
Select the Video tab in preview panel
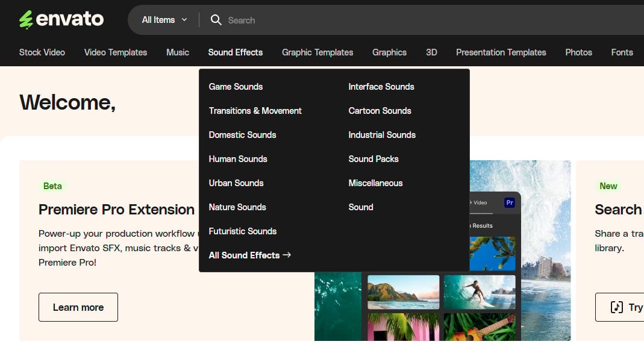coord(480,203)
